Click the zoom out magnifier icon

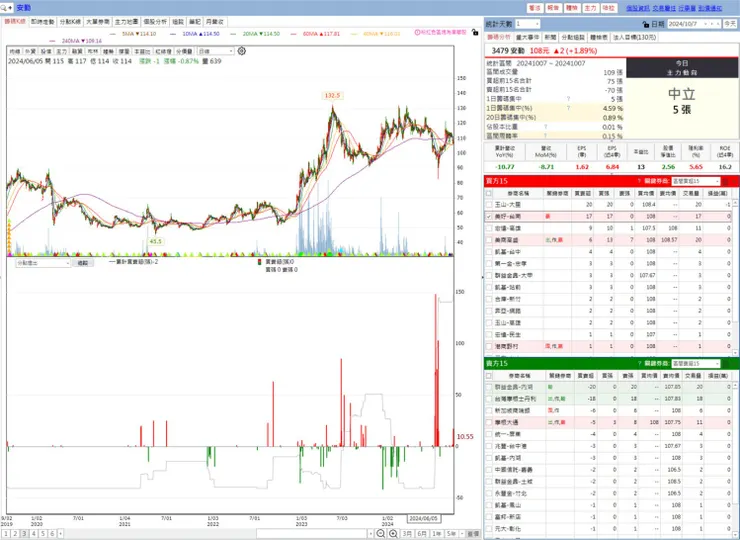pyautogui.click(x=381, y=533)
